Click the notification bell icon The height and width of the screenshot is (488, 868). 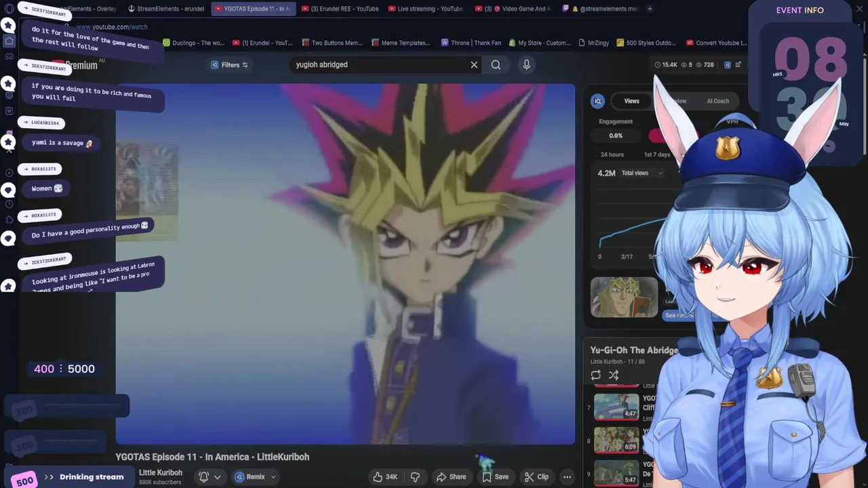(x=203, y=476)
